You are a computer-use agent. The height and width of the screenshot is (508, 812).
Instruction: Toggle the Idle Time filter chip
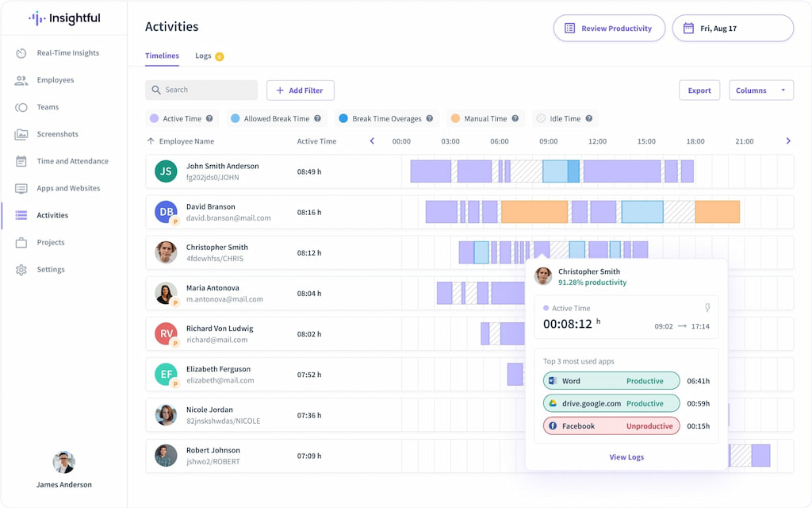pyautogui.click(x=565, y=118)
